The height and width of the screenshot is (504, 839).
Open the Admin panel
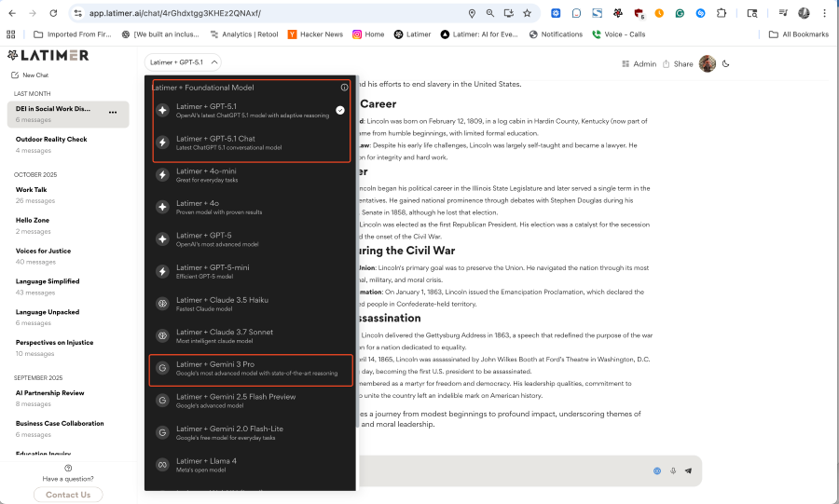point(639,64)
